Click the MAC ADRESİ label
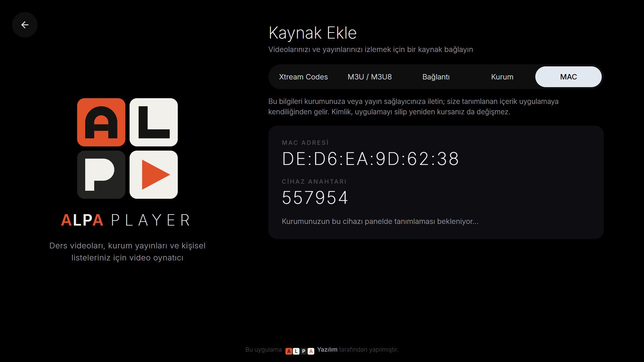 point(305,143)
